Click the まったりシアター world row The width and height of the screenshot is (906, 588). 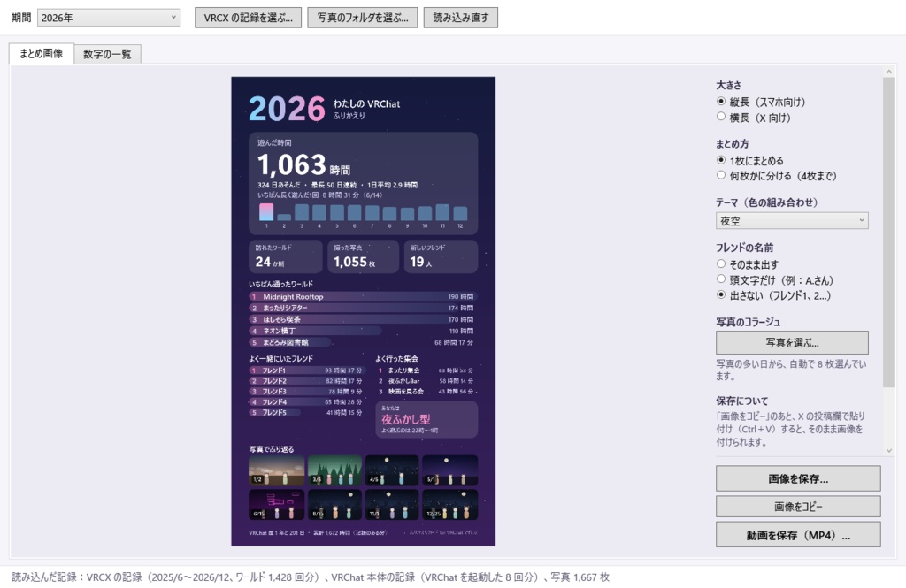pos(363,308)
